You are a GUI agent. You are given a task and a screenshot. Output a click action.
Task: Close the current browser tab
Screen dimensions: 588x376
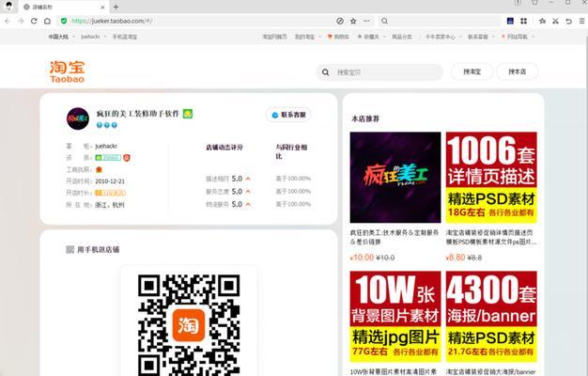coord(102,7)
